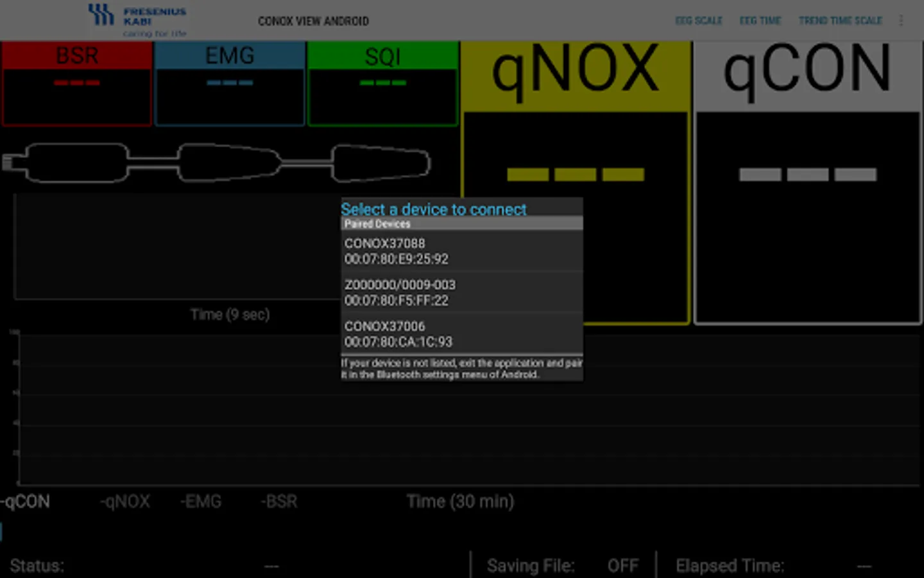The image size is (924, 578).
Task: Open the EEG SCALE menu
Action: click(699, 21)
